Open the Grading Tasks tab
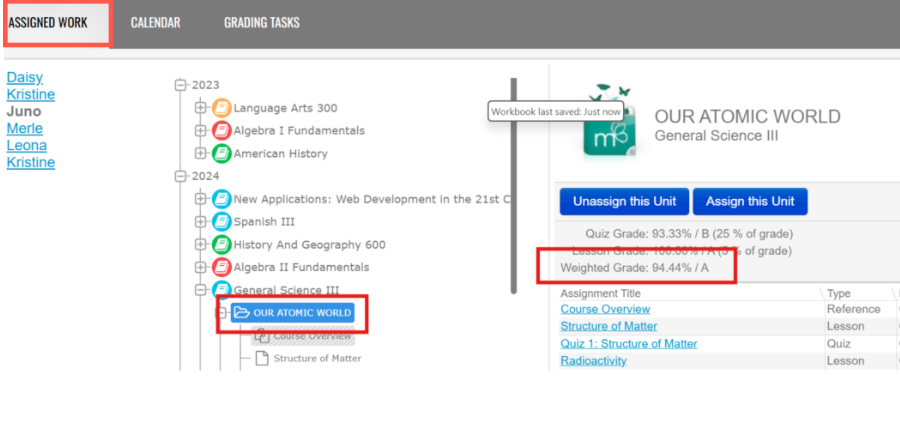Screen dimensions: 900x422 click(261, 23)
